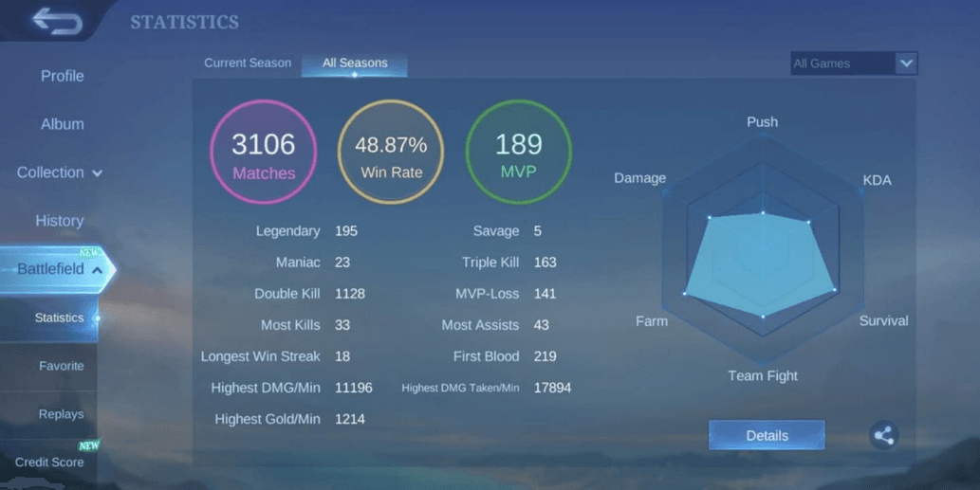Tap the 189 MVP circle
The width and height of the screenshot is (980, 490).
(x=519, y=152)
